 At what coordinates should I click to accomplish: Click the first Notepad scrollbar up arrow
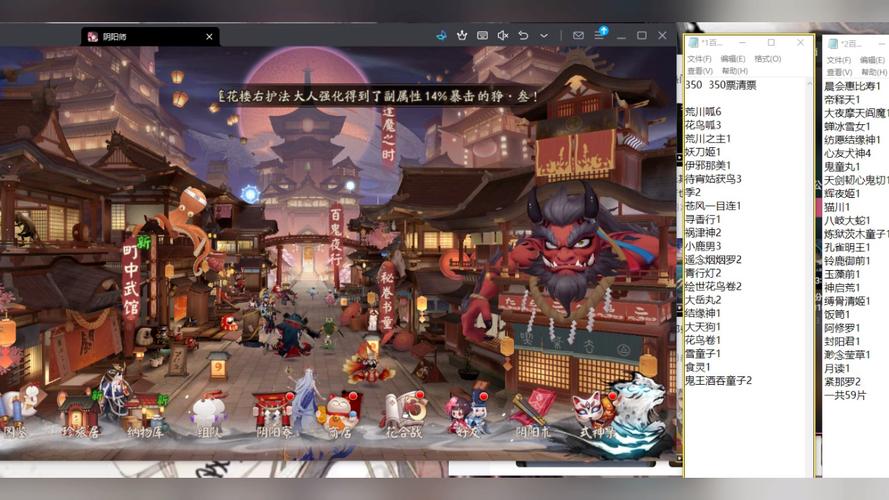pyautogui.click(x=809, y=83)
